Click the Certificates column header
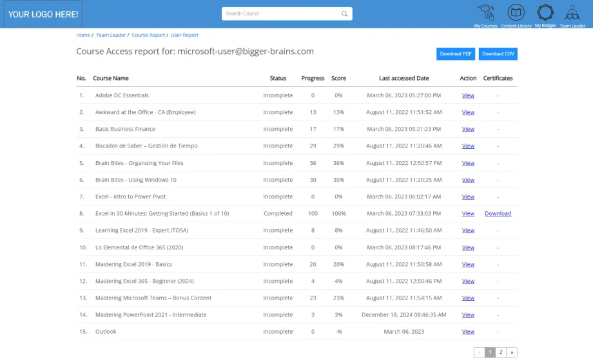Viewport: 593px width, 364px height. point(498,78)
